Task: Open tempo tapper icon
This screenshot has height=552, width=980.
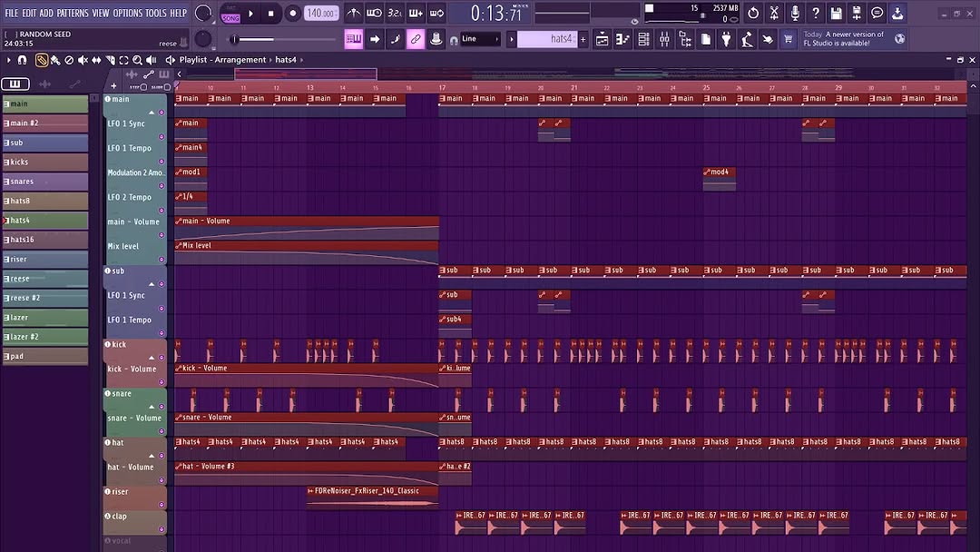Action: (747, 39)
